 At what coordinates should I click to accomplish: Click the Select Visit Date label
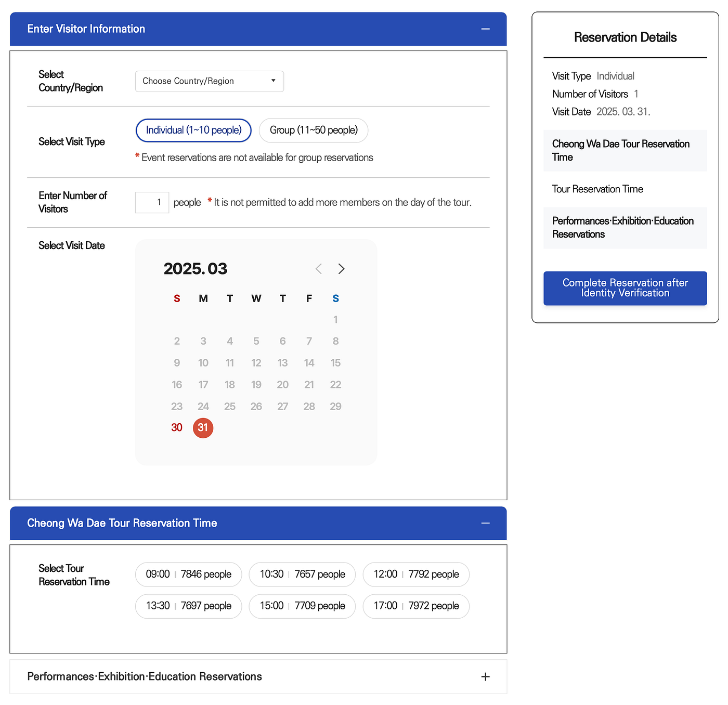pyautogui.click(x=72, y=245)
